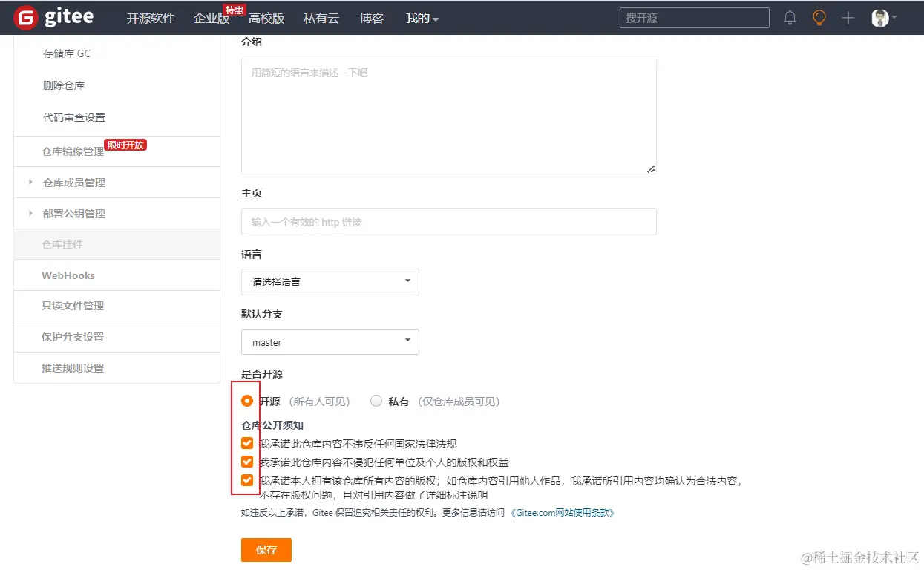Click the 默认分支 label
This screenshot has width=924, height=570.
pyautogui.click(x=262, y=314)
